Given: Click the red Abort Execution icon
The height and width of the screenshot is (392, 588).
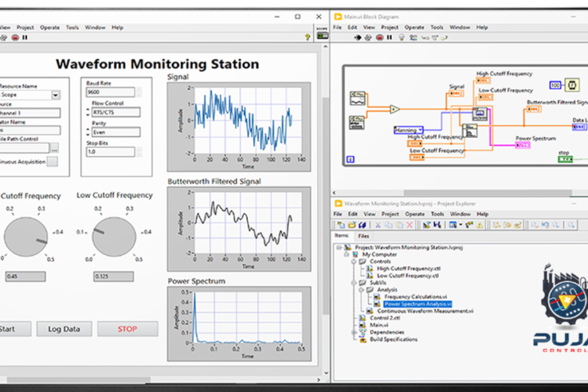Looking at the screenshot, I should click(x=379, y=38).
